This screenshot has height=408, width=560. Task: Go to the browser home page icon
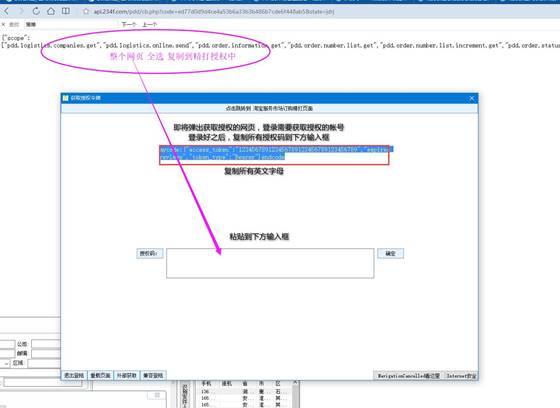click(x=51, y=11)
